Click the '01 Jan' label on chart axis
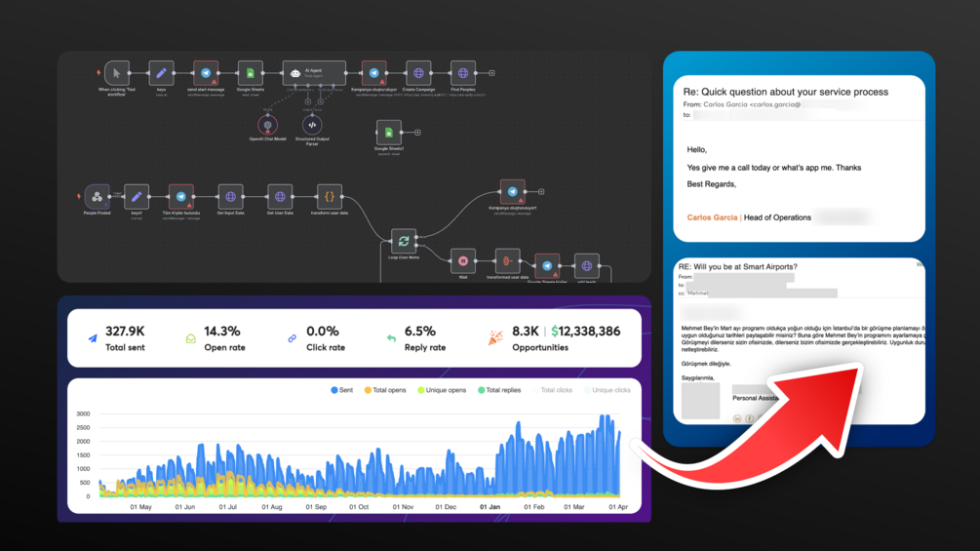The image size is (980, 551). [490, 507]
